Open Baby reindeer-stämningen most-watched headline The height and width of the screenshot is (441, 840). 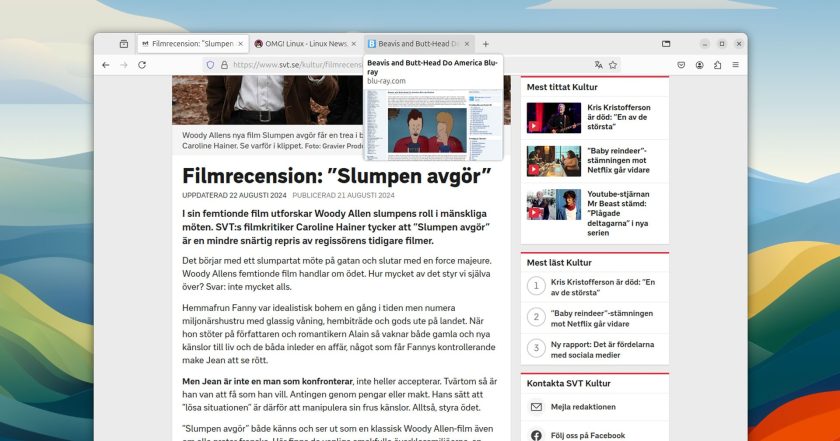[x=618, y=160]
